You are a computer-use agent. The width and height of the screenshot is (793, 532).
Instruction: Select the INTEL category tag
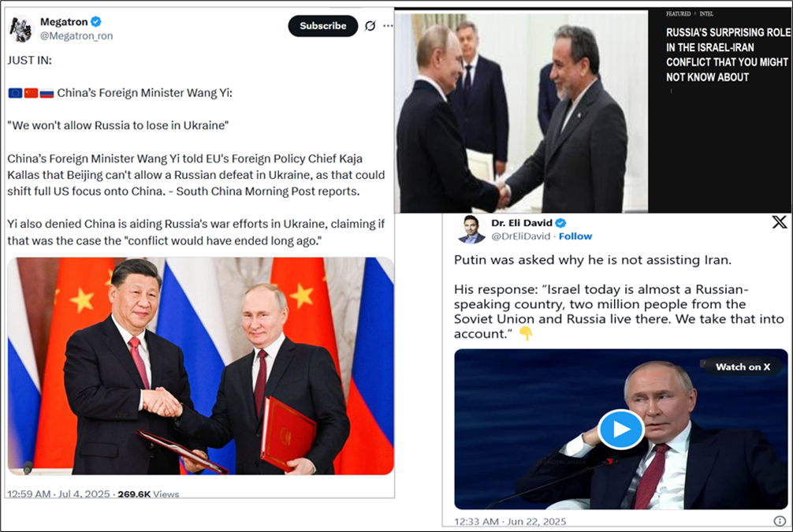click(706, 13)
